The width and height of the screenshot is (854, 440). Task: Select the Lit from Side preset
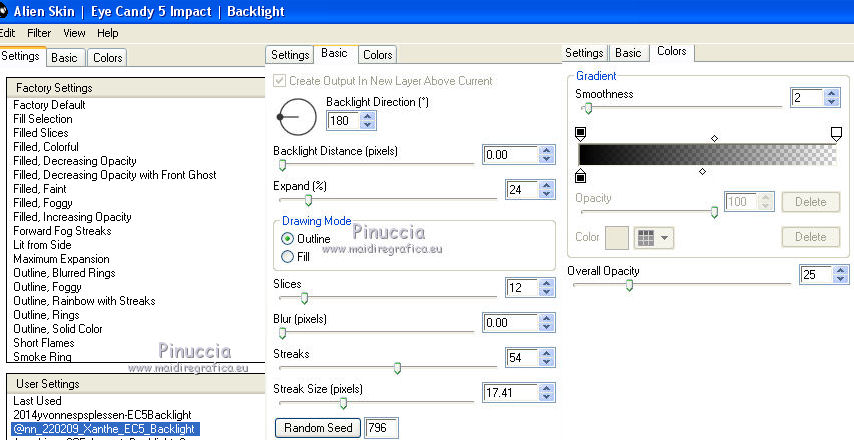tap(42, 245)
